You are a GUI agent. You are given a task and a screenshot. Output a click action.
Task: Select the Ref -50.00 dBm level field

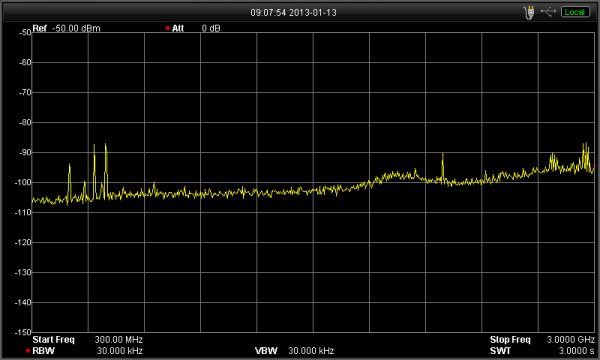[66, 28]
